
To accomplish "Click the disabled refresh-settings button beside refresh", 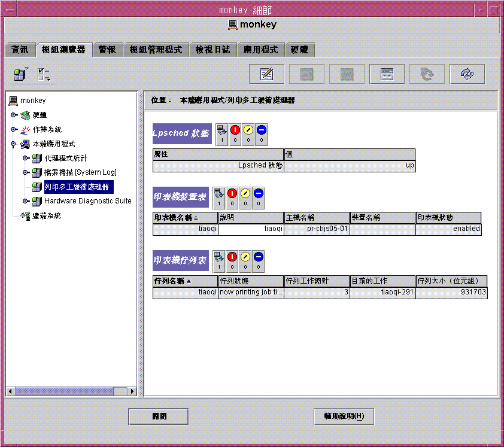I will tap(427, 74).
